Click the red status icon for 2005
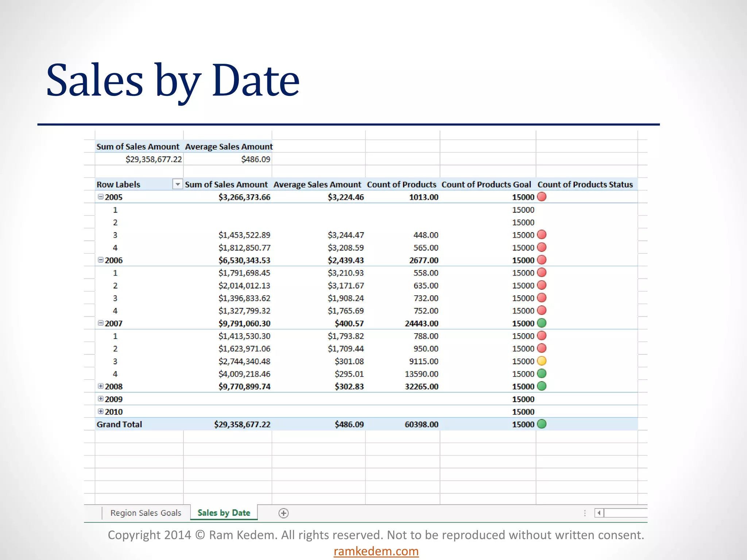Screen dimensions: 747x560 point(542,197)
